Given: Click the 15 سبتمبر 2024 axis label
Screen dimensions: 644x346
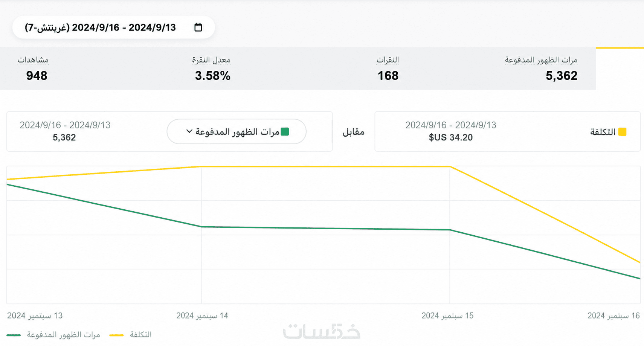Looking at the screenshot, I should (x=447, y=316).
